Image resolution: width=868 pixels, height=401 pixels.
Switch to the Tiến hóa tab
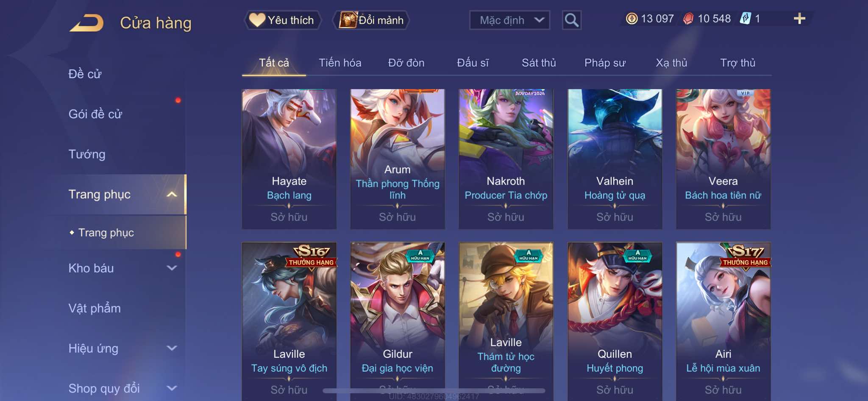340,63
